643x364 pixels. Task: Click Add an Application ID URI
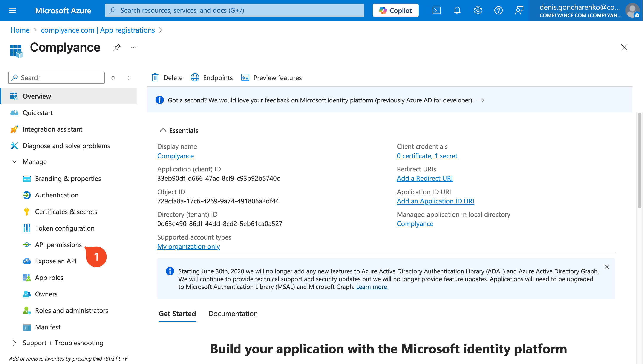point(435,201)
